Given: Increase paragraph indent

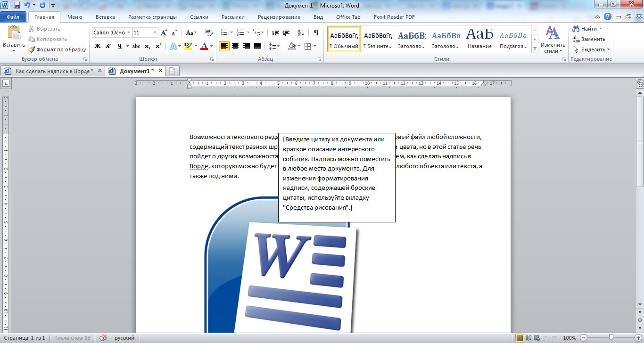Looking at the screenshot, I should [287, 33].
